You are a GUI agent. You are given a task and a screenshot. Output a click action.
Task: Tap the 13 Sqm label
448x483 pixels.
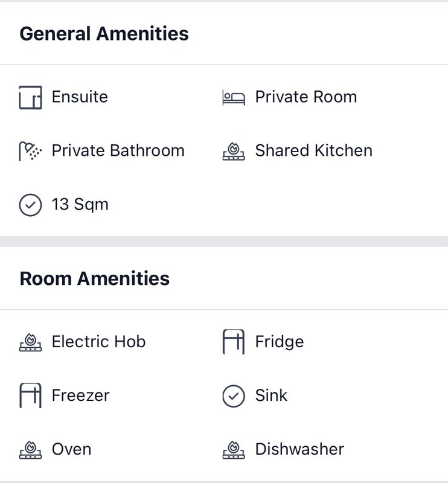pyautogui.click(x=80, y=204)
